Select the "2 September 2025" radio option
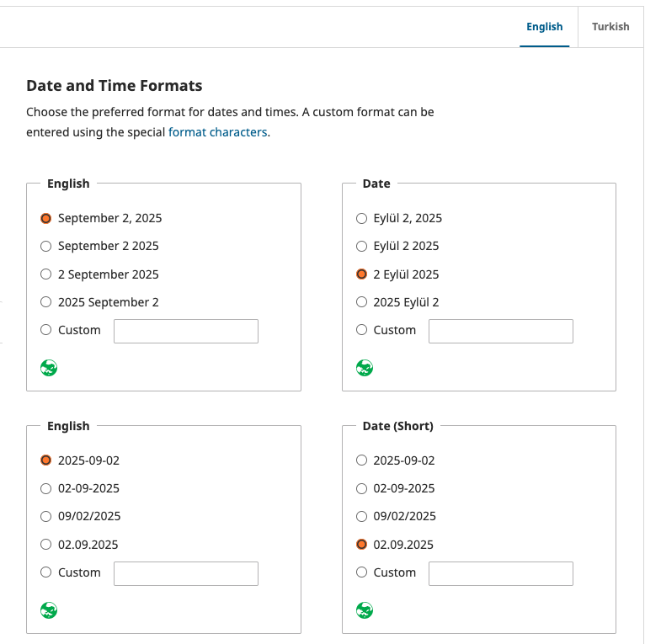 (46, 274)
